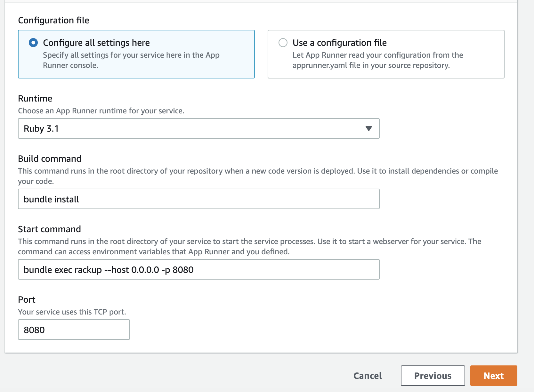Focus the Build command field containing bundle install
The width and height of the screenshot is (534, 392).
pyautogui.click(x=199, y=199)
